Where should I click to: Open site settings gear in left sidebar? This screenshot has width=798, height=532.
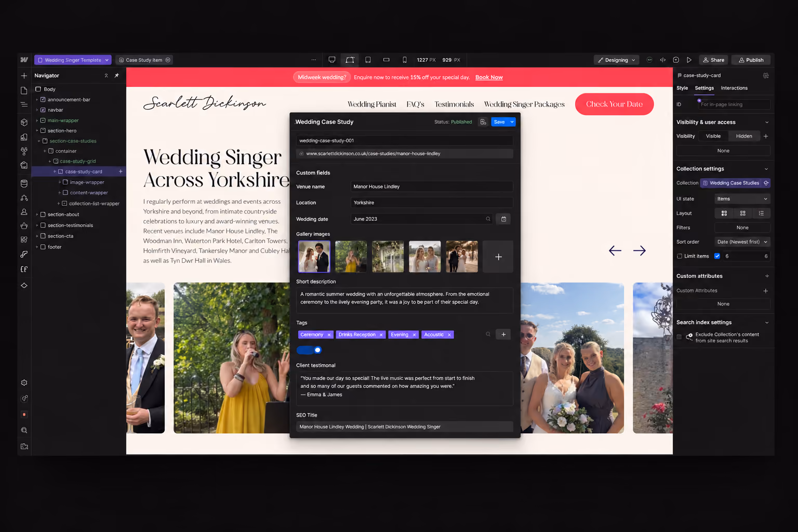click(24, 382)
